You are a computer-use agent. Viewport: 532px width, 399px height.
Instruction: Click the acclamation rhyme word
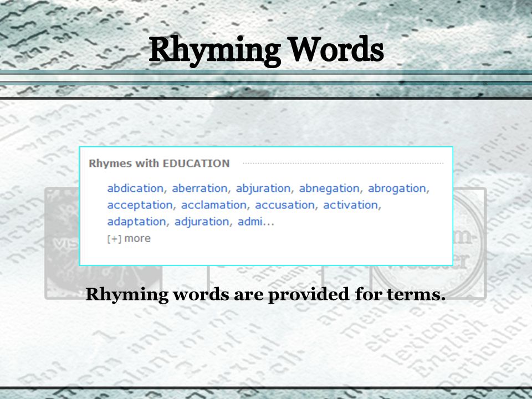(213, 205)
